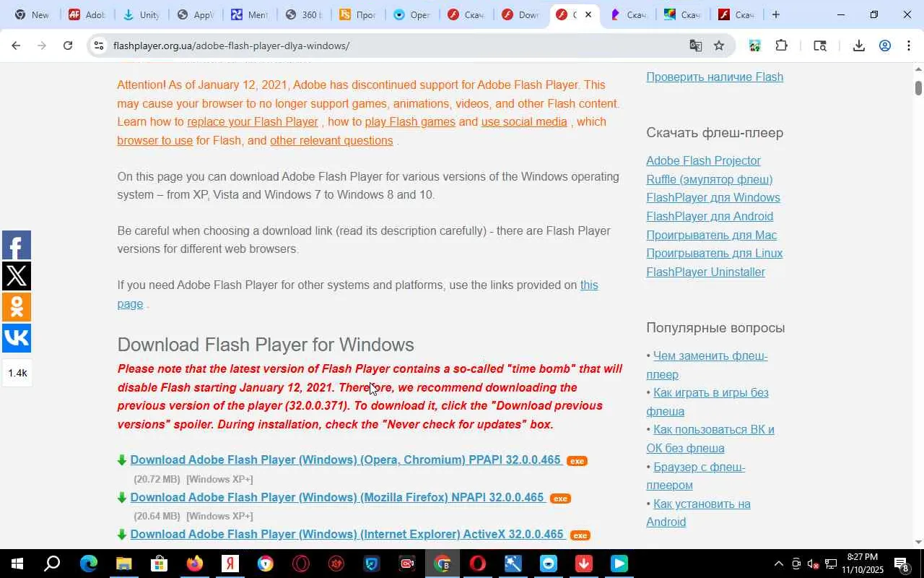Open 'other relevant questions' link

(331, 141)
